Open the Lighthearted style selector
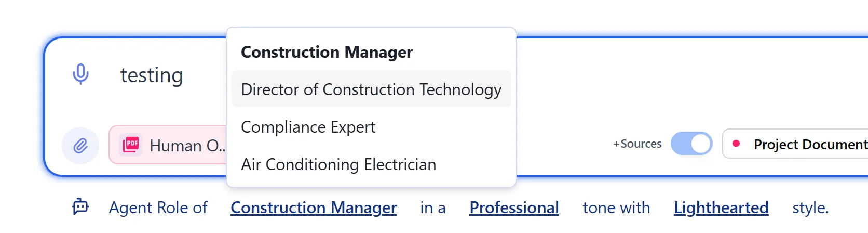The width and height of the screenshot is (868, 233). [x=721, y=208]
